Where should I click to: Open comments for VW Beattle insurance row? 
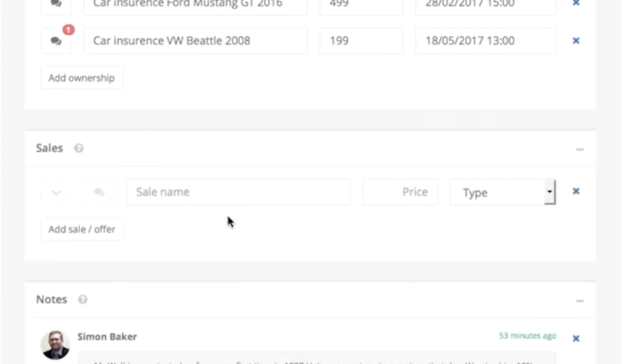pos(56,41)
